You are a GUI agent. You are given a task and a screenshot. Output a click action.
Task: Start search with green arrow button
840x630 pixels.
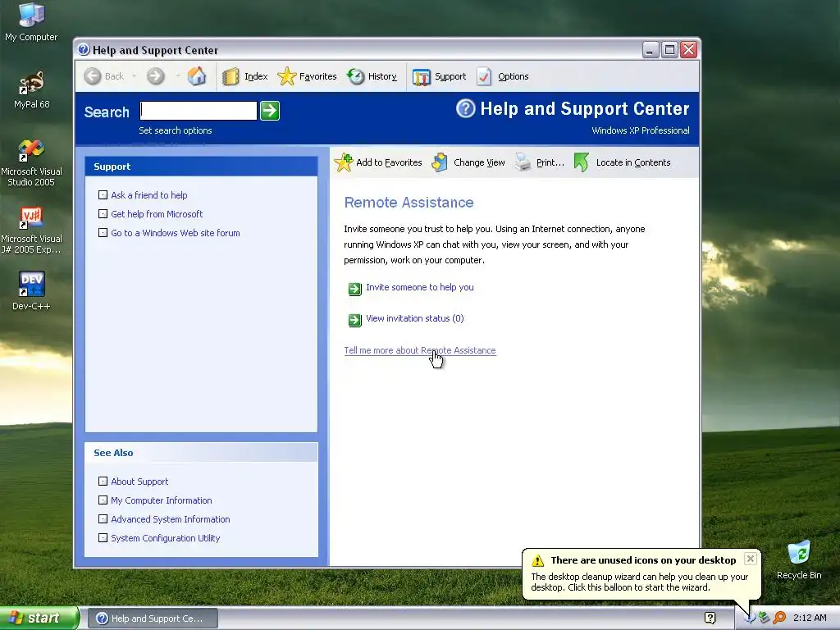click(269, 111)
